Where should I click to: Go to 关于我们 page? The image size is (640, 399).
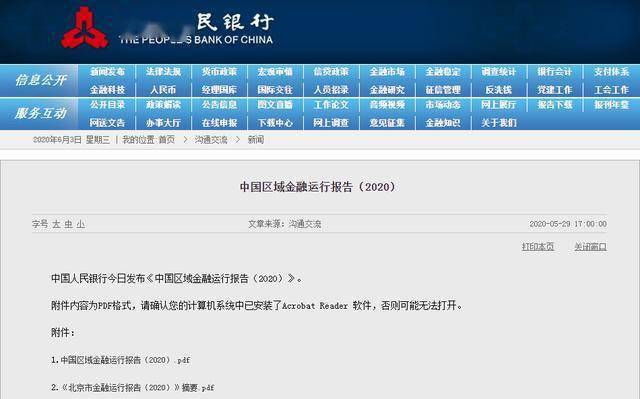(x=499, y=123)
